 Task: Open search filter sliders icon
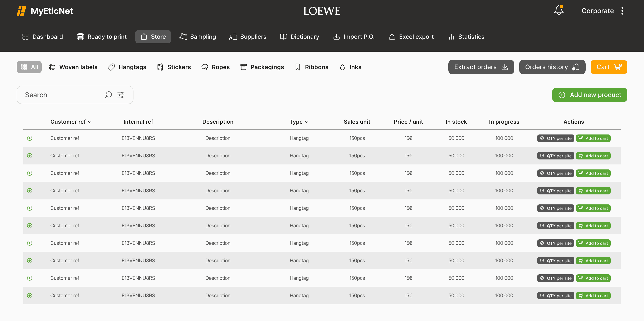tap(121, 95)
